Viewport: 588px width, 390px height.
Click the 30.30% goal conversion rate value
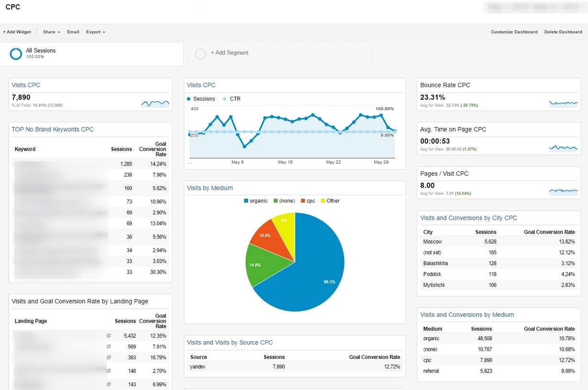coord(158,272)
